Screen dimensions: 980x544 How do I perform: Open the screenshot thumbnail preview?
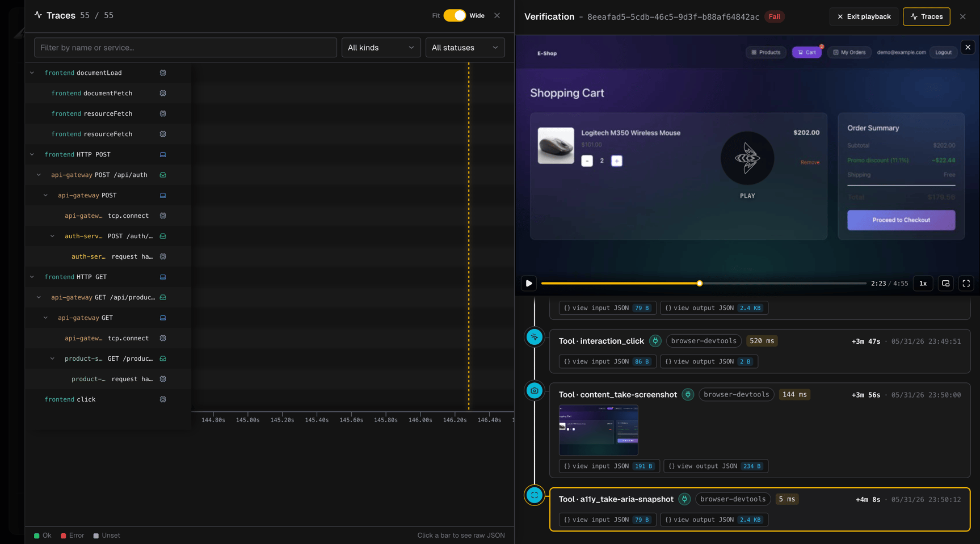click(598, 430)
